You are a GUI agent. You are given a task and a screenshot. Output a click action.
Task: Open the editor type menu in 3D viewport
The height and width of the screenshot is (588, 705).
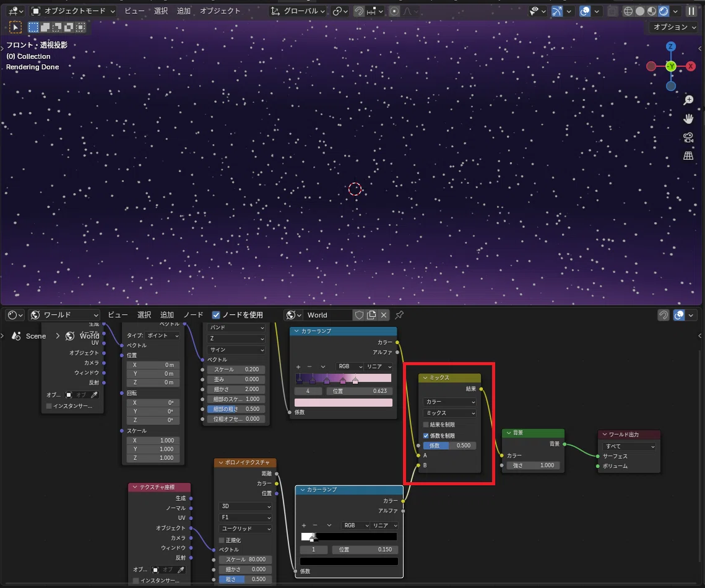[15, 11]
